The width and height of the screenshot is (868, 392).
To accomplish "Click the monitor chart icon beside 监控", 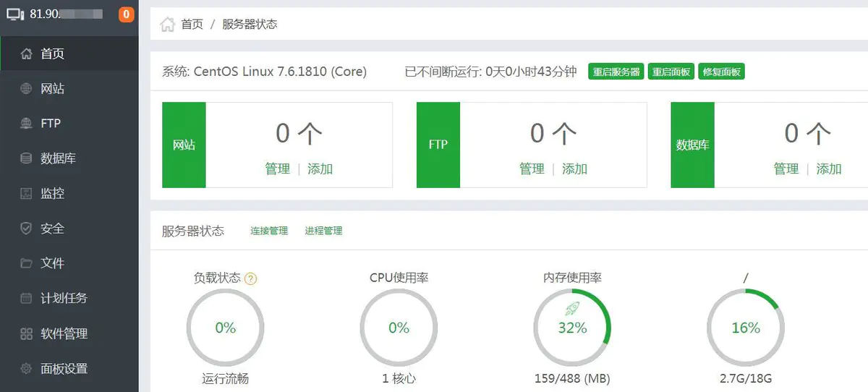I will 26,194.
